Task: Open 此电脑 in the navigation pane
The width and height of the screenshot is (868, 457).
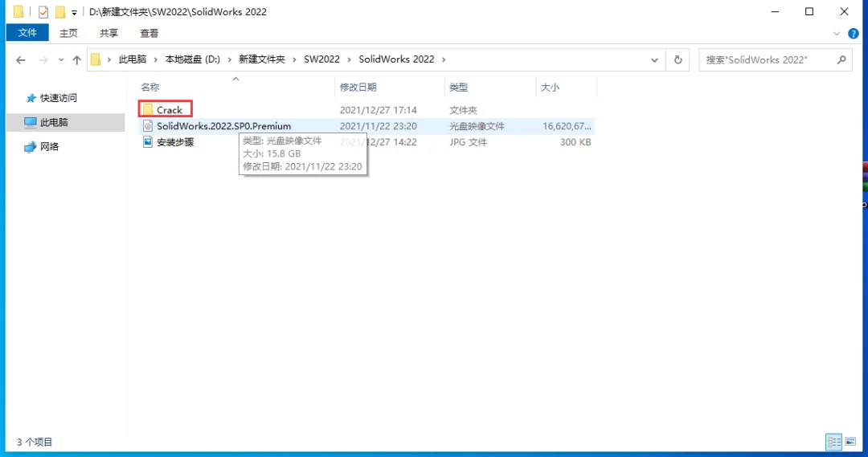Action: coord(54,122)
